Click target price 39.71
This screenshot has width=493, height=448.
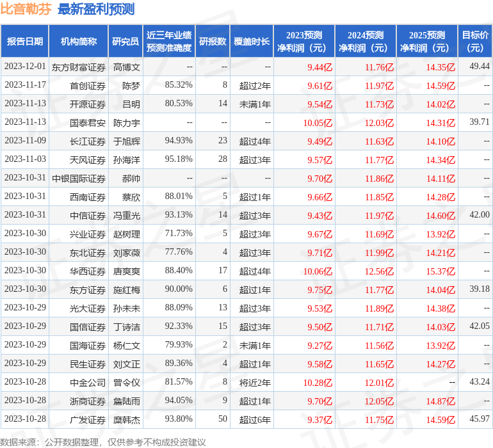[480, 122]
